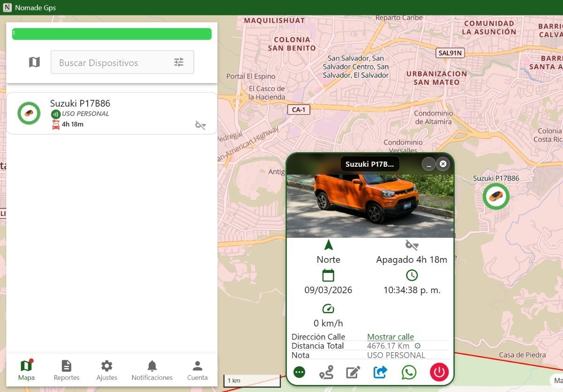Open the Cuenta tab
This screenshot has height=392, width=563.
click(197, 370)
